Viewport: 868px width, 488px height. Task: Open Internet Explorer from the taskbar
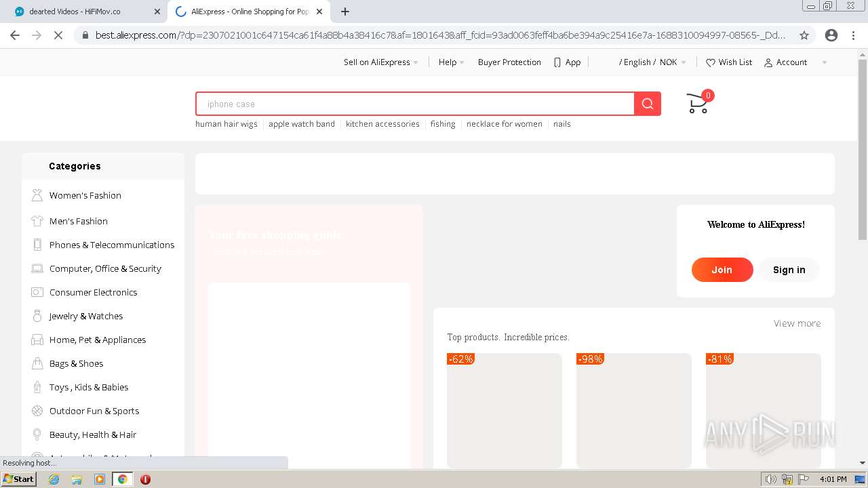point(54,479)
